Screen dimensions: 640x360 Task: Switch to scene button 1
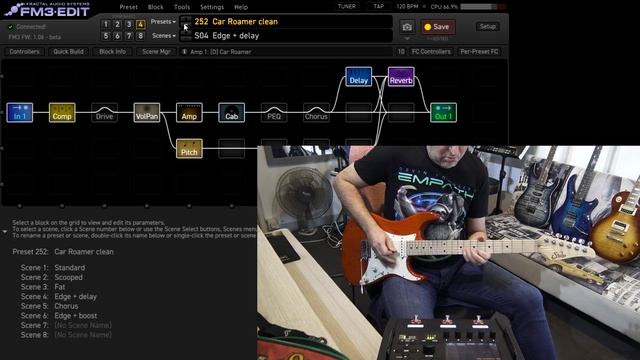click(x=106, y=24)
